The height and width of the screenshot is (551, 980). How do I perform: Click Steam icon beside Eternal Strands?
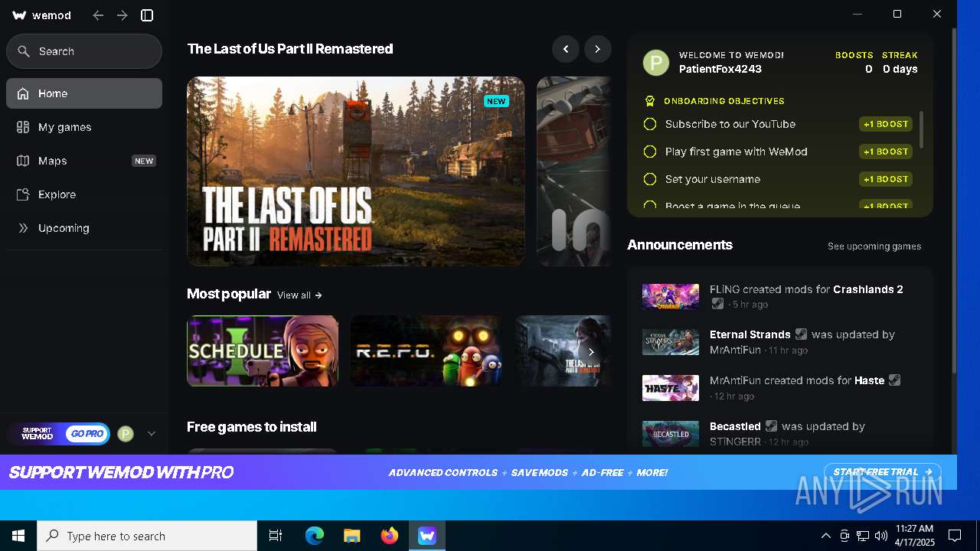pyautogui.click(x=801, y=334)
